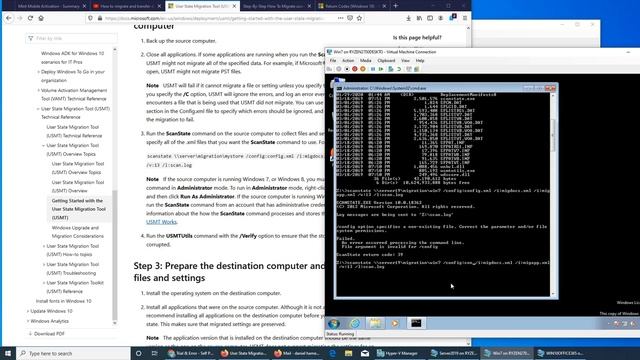Click the Firefox forward arrow button
The image size is (640, 360).
tap(20, 18)
